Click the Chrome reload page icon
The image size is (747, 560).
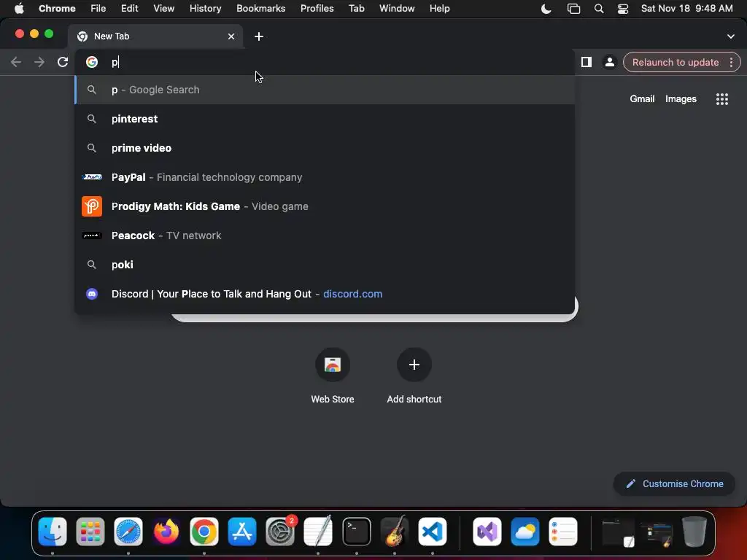63,62
